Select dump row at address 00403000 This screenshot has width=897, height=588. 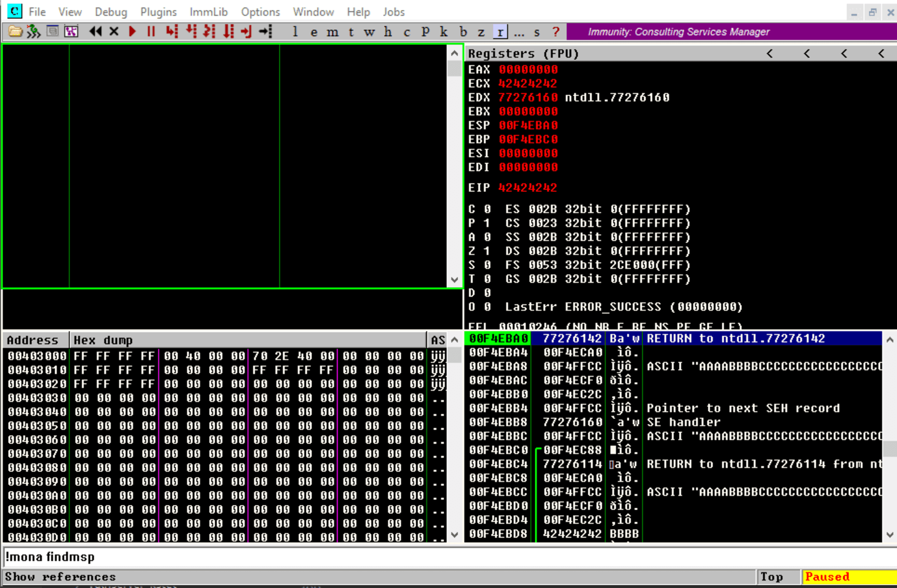pyautogui.click(x=224, y=356)
